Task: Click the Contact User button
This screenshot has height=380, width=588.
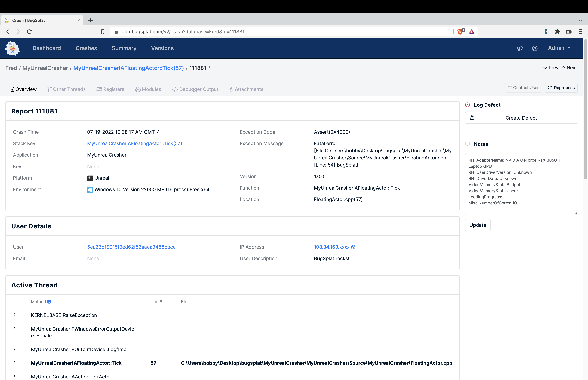Action: (x=523, y=88)
